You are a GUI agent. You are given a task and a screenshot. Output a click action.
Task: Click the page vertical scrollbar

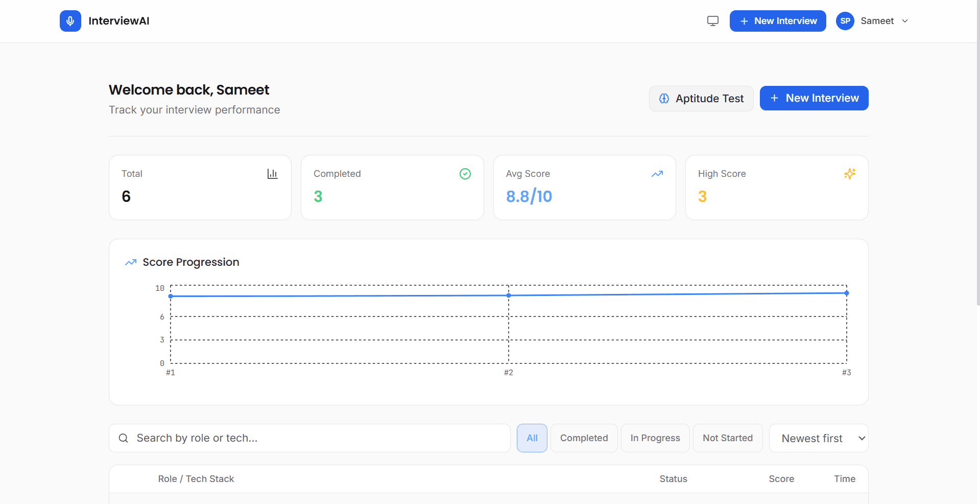(x=978, y=153)
